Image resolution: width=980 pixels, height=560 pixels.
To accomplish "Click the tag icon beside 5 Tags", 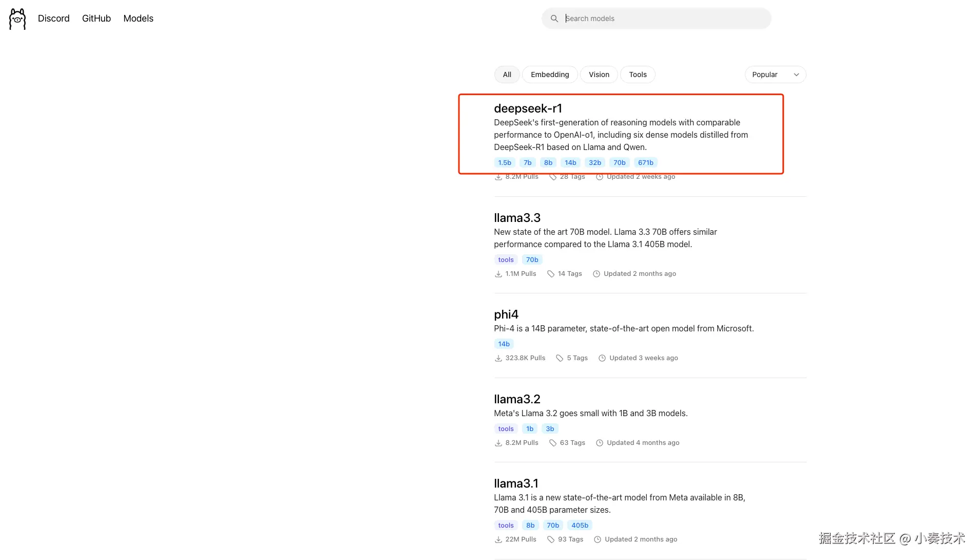I will 560,359.
